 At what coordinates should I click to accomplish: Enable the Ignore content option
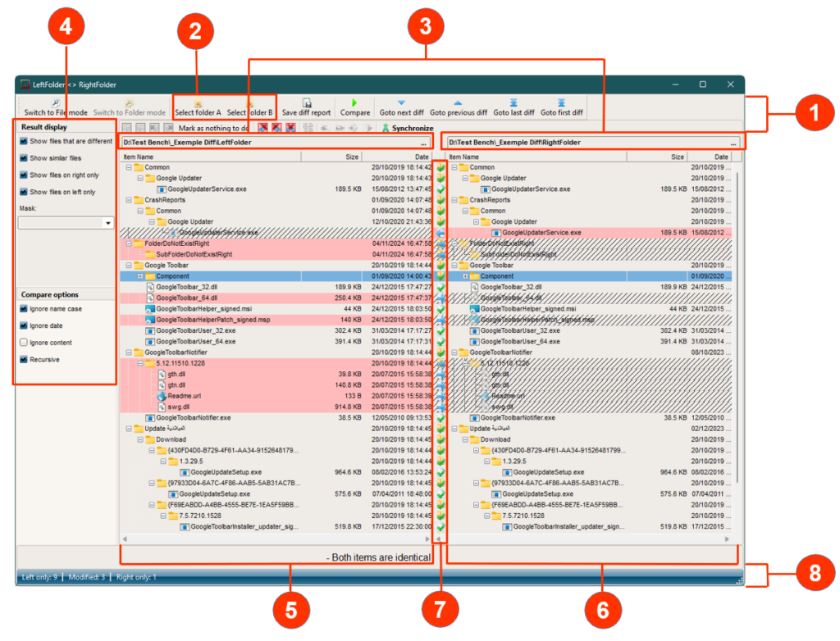[24, 343]
